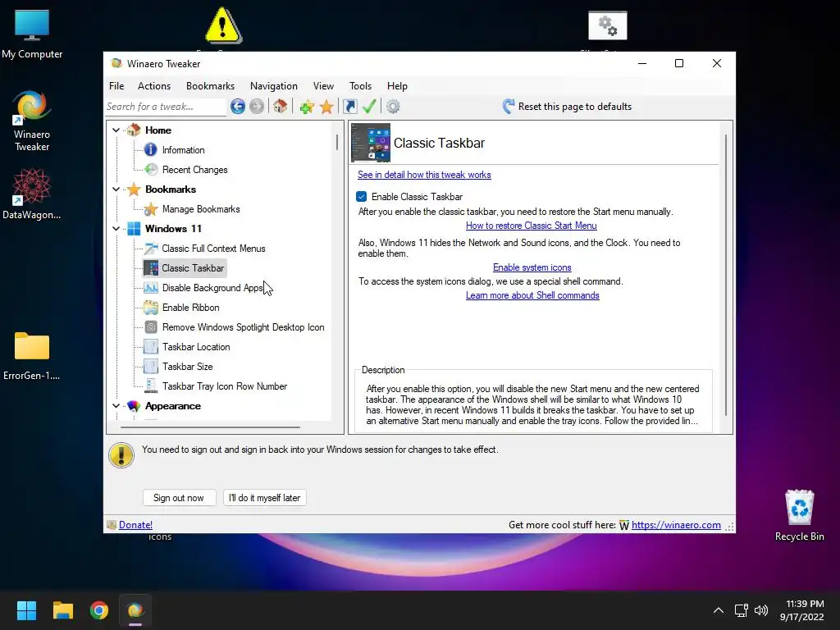Collapse the Windows 11 tree node
Viewport: 840px width, 630px height.
pos(116,229)
